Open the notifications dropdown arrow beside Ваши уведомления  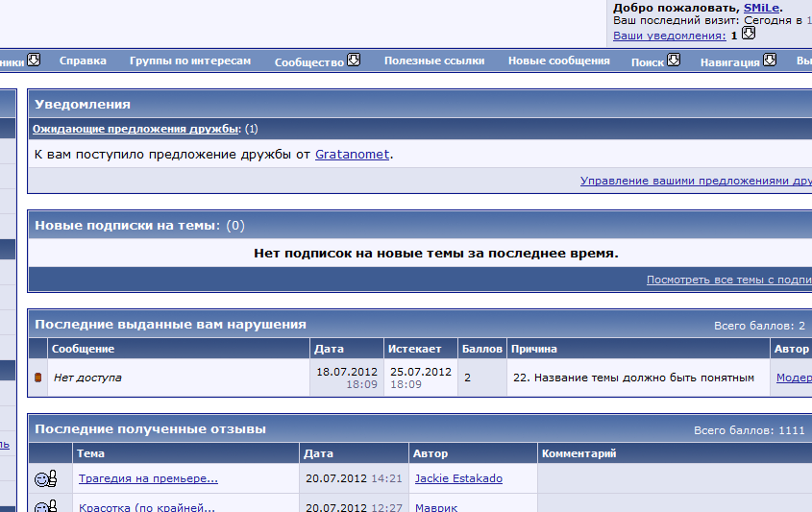point(749,33)
